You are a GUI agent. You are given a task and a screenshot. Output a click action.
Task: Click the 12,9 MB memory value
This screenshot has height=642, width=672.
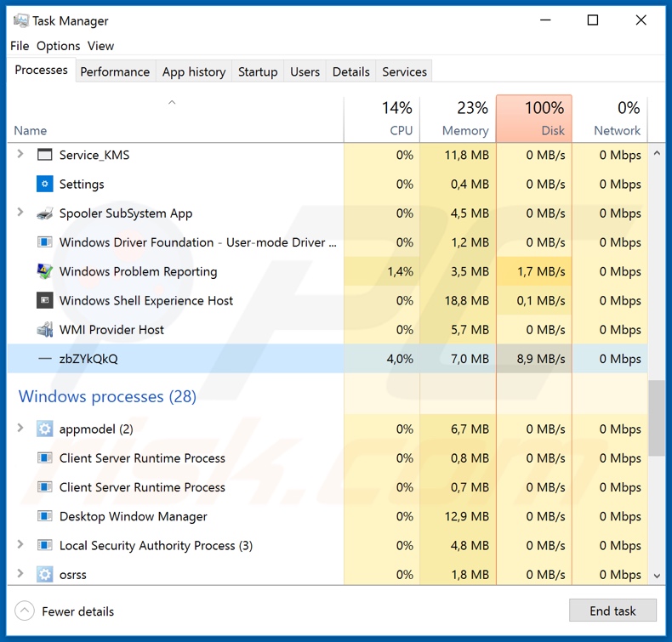point(467,516)
